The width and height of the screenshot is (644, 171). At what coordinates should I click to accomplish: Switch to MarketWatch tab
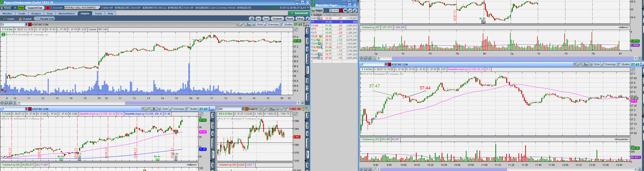tap(67, 14)
